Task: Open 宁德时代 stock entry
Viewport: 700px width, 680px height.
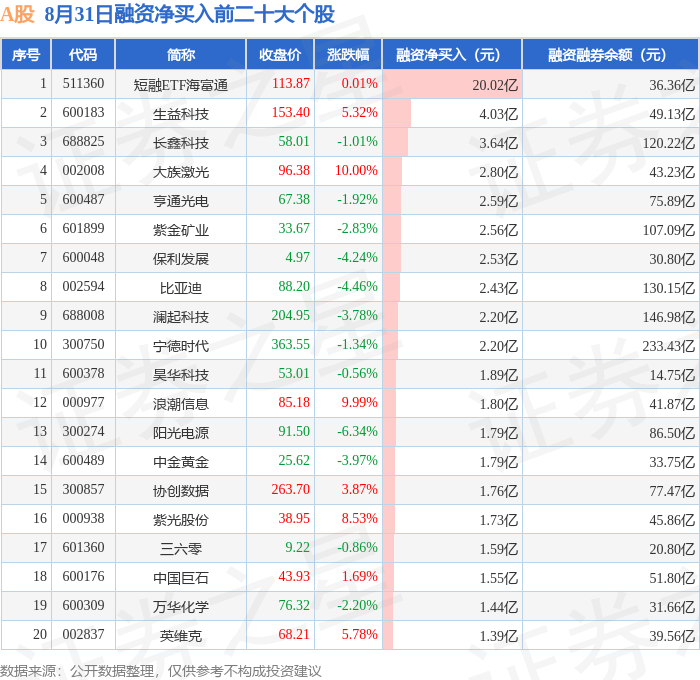Action: [x=181, y=346]
